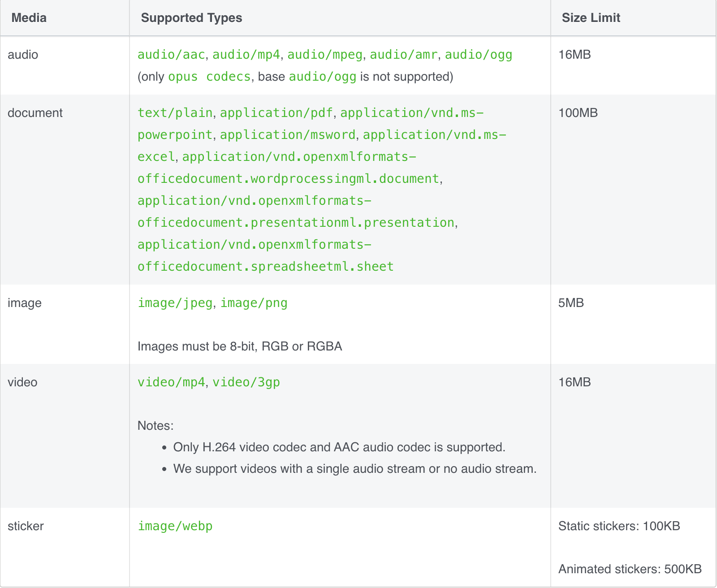Click audio/amr in the audio row

[x=403, y=55]
